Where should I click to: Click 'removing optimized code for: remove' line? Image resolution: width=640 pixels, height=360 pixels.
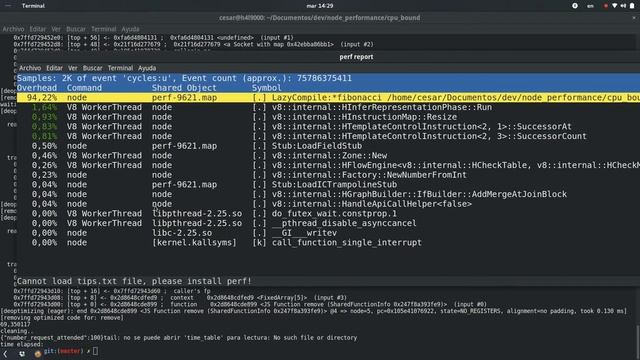click(x=62, y=318)
